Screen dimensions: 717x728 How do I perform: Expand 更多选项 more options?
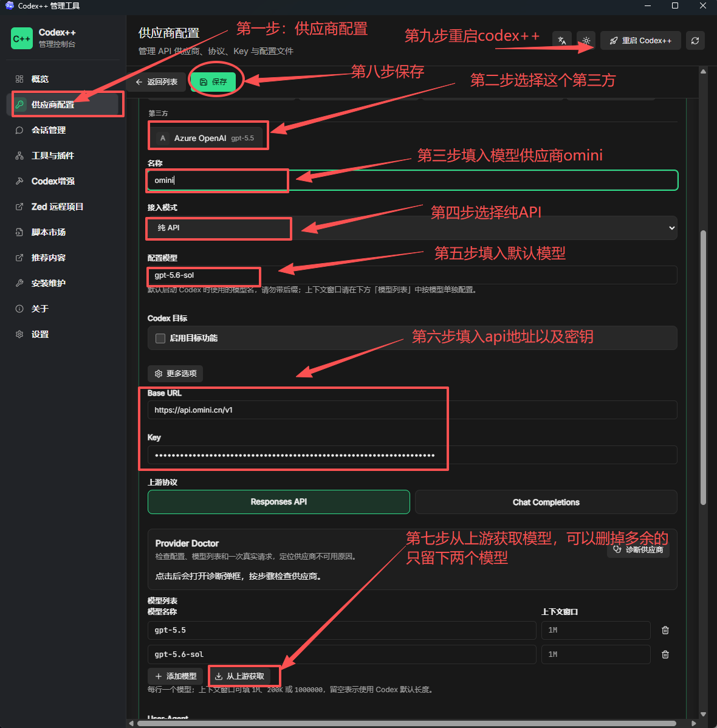(175, 373)
